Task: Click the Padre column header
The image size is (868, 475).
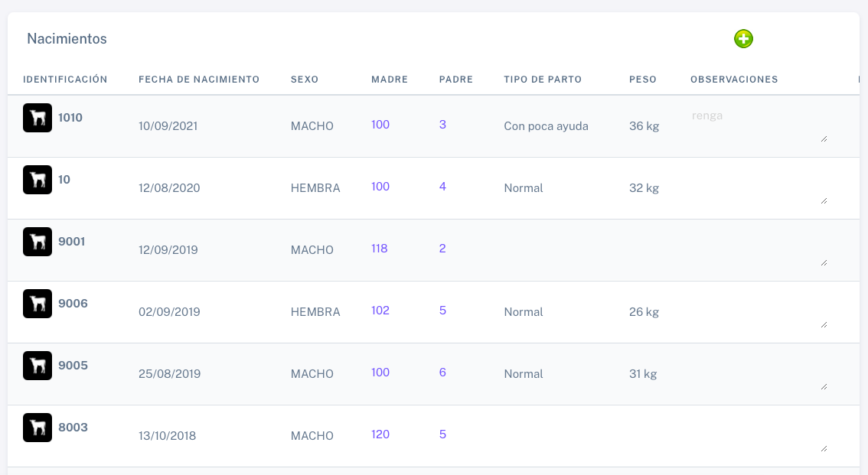Action: (x=456, y=80)
